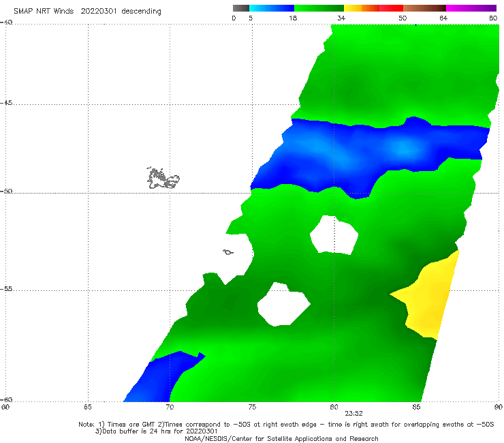504x443 pixels.
Task: Click the longitude axis label '65'
Action: coord(88,407)
